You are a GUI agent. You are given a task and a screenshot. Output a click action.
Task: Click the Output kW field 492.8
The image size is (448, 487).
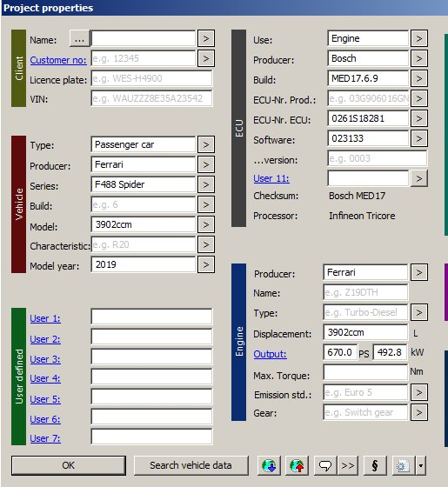point(390,352)
